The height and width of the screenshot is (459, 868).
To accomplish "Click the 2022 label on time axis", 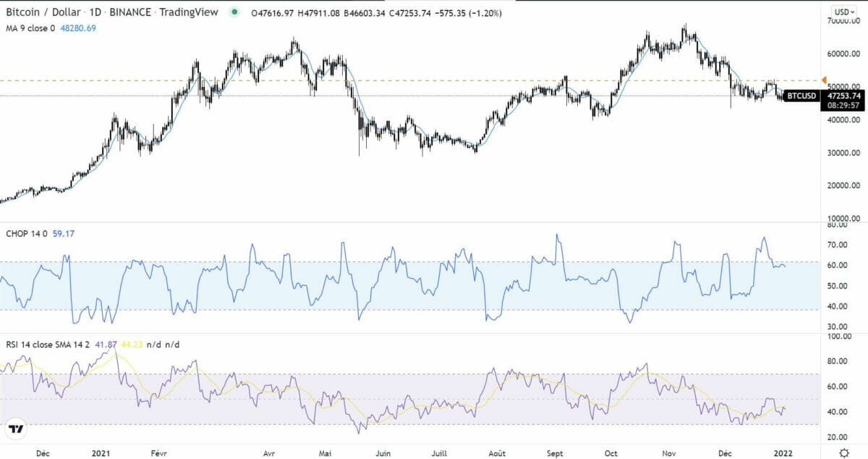I will (x=786, y=453).
